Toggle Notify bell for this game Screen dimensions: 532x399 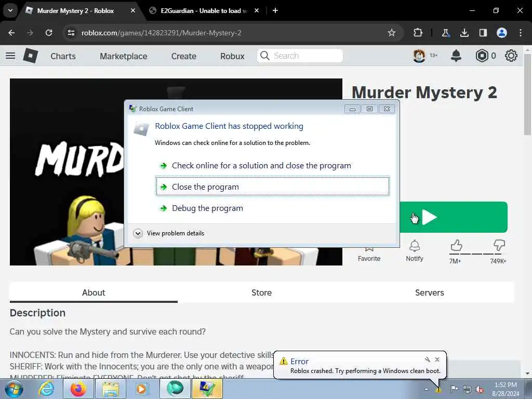click(415, 251)
